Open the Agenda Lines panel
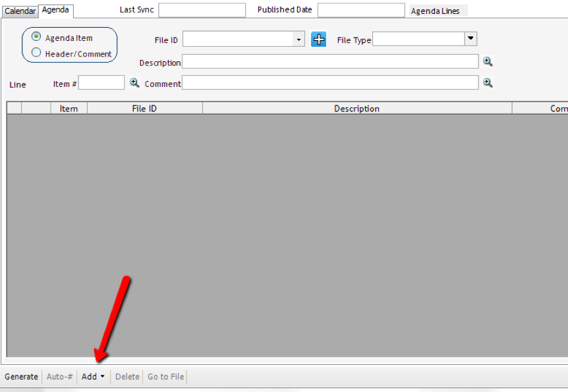The width and height of the screenshot is (568, 392). pos(436,10)
